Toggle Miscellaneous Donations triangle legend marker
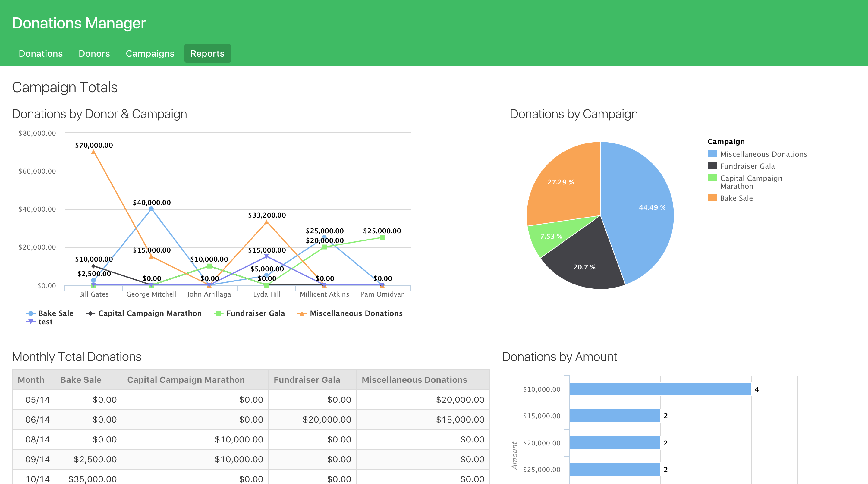Image resolution: width=868 pixels, height=484 pixels. tap(302, 313)
